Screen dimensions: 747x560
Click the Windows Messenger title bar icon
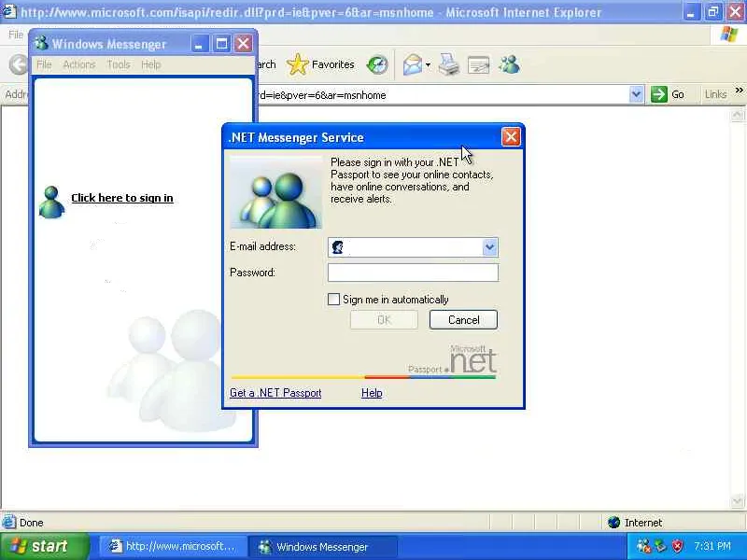pyautogui.click(x=41, y=43)
